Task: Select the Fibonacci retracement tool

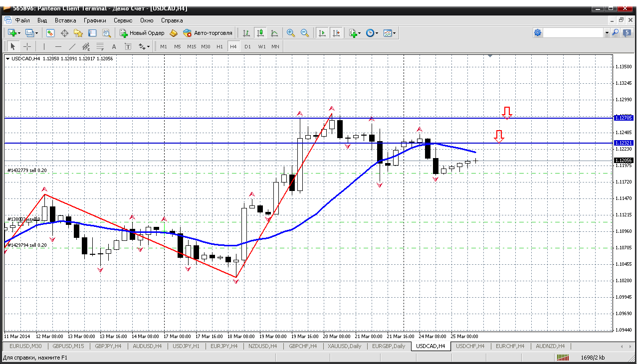Action: click(x=100, y=46)
